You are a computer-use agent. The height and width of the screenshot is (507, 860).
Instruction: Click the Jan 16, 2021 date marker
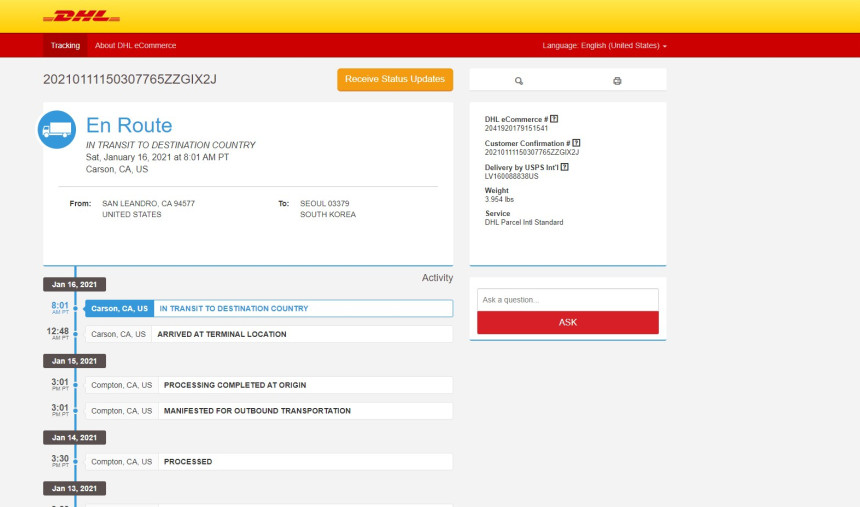(75, 284)
